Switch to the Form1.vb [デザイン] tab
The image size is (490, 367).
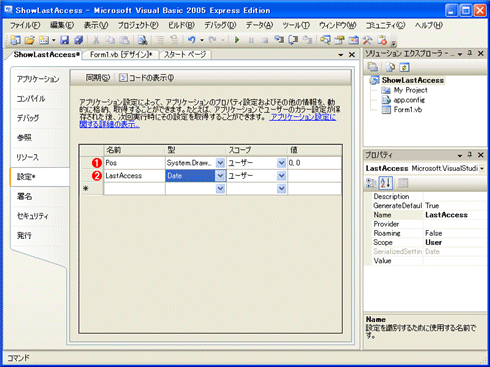pyautogui.click(x=121, y=55)
